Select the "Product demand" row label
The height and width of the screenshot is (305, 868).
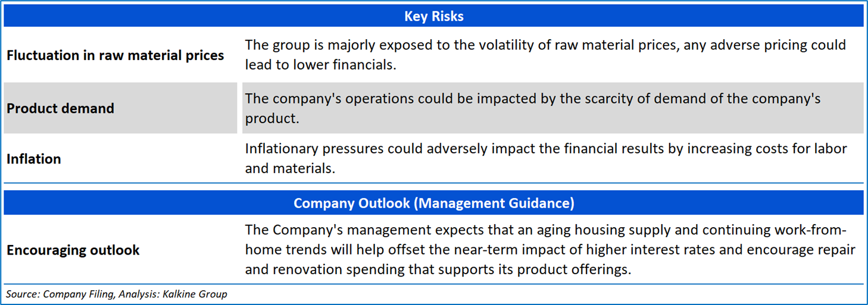[x=60, y=109]
